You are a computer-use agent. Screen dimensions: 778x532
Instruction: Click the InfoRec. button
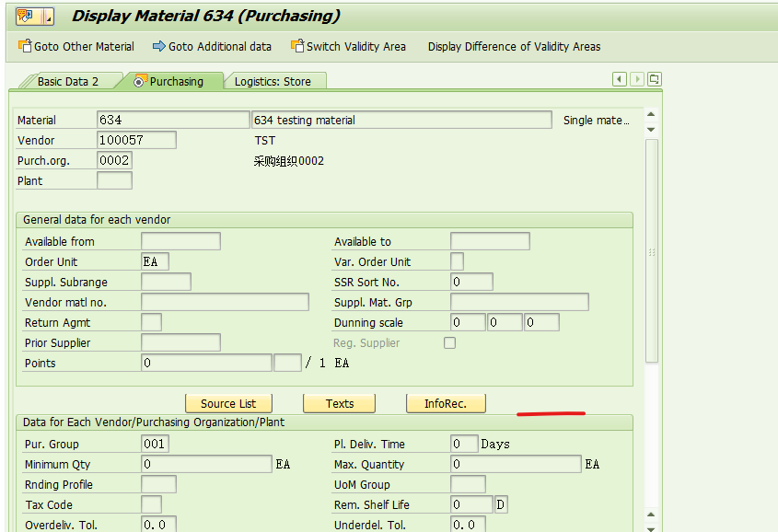(x=446, y=403)
